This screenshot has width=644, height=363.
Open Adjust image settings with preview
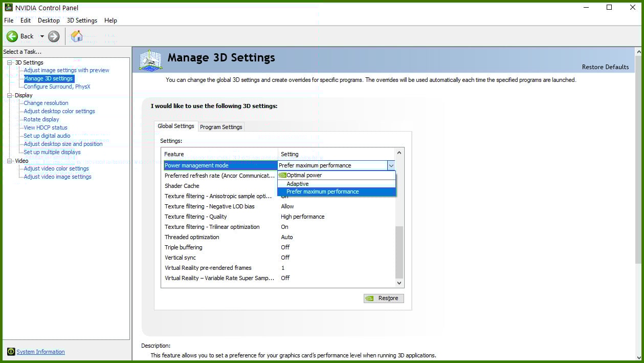pos(66,70)
